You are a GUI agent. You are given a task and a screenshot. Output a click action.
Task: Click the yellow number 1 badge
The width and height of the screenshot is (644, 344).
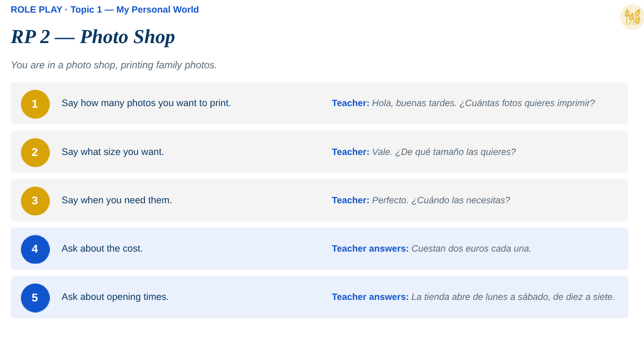pos(35,104)
